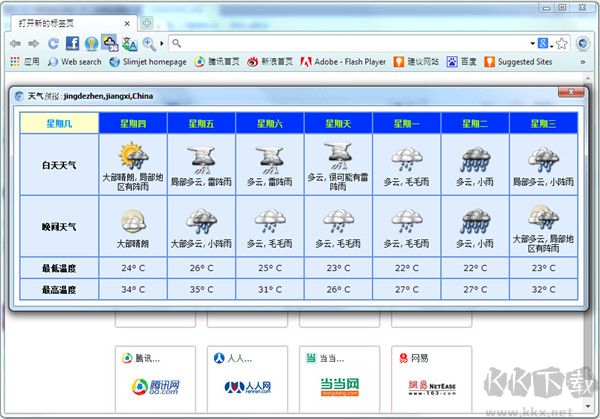
Task: Open the apps grid bookmark
Action: click(x=25, y=62)
